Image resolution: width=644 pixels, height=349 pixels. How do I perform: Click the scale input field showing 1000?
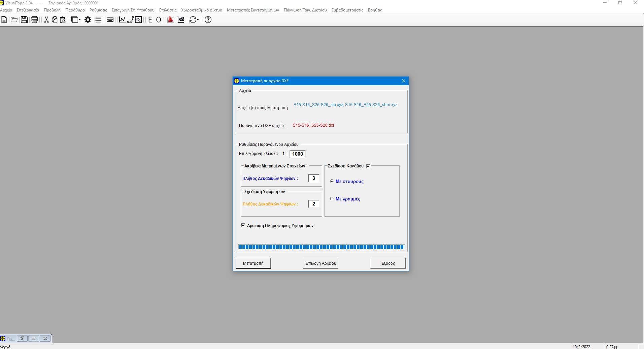tap(298, 154)
